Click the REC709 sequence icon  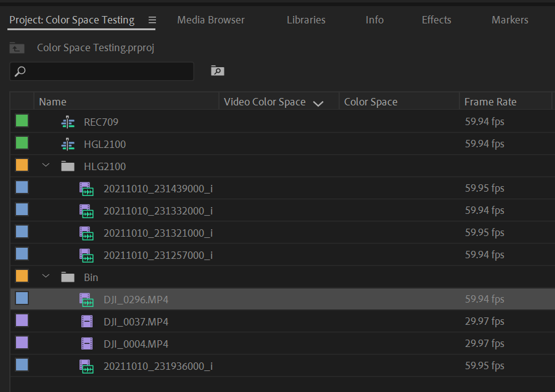point(68,121)
